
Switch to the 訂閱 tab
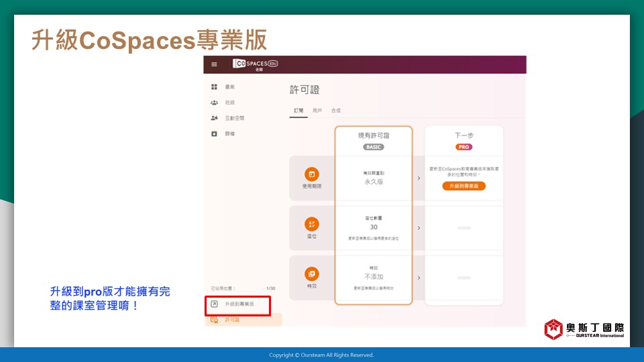point(299,111)
